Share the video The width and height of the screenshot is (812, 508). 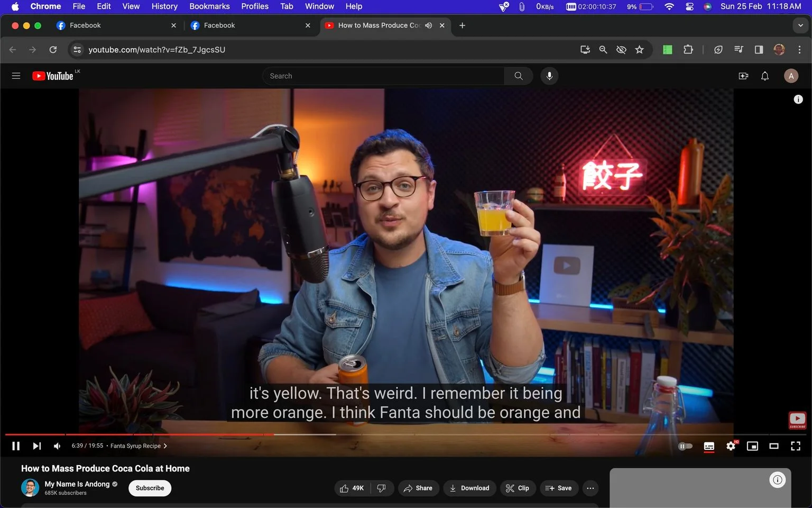click(418, 488)
